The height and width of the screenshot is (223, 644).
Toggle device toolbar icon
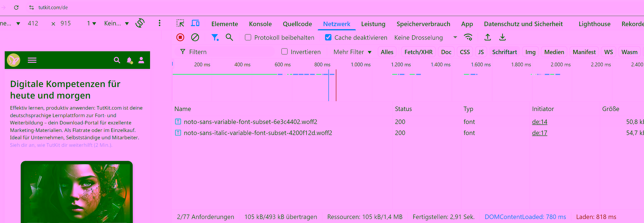[195, 24]
